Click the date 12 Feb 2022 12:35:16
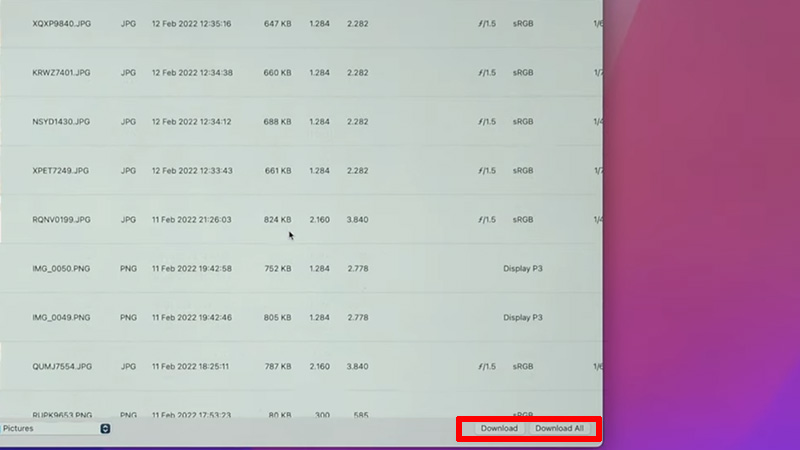The image size is (800, 450). pos(191,24)
